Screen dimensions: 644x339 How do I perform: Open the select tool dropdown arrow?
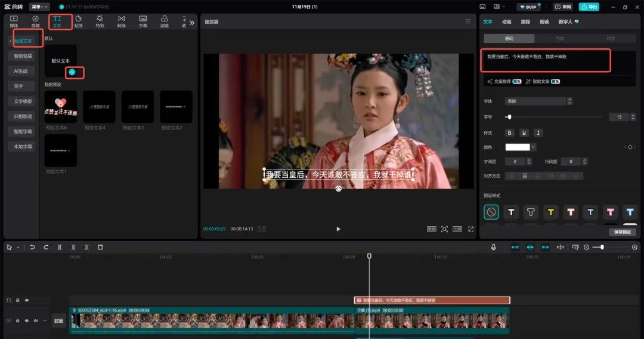(18, 247)
